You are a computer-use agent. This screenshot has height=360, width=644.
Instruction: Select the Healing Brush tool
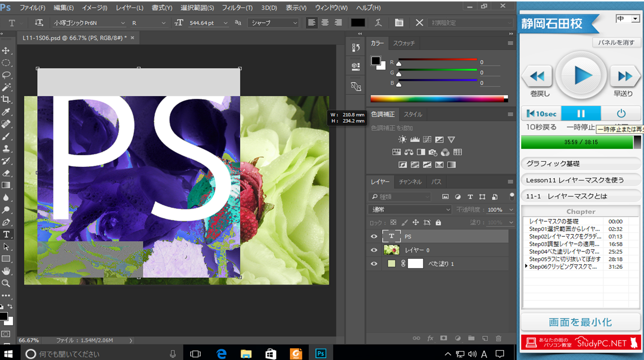[6, 124]
